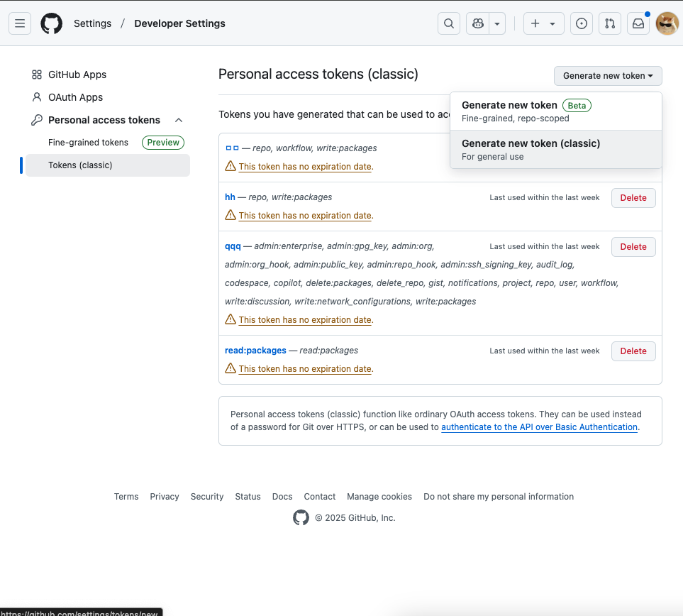Click 'Last used within the last week' for hh
The image size is (683, 616).
pos(545,197)
